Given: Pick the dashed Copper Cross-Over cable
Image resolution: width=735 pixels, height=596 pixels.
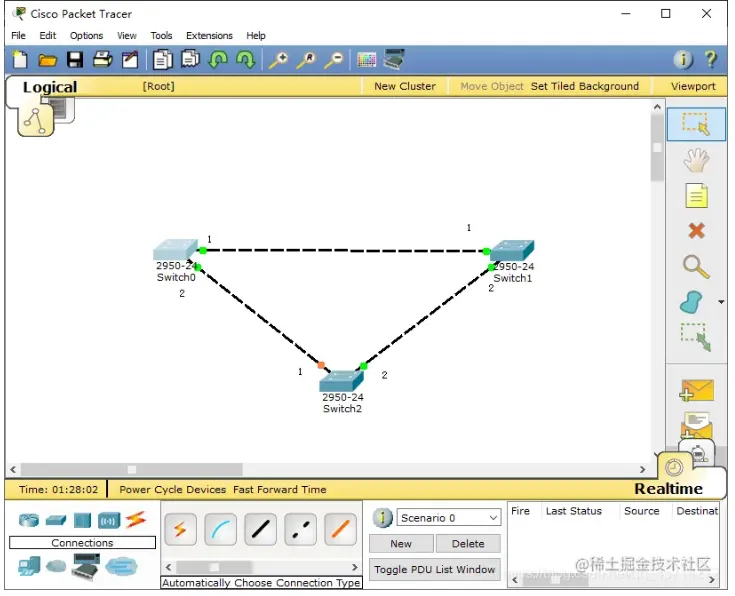Looking at the screenshot, I should tap(300, 529).
